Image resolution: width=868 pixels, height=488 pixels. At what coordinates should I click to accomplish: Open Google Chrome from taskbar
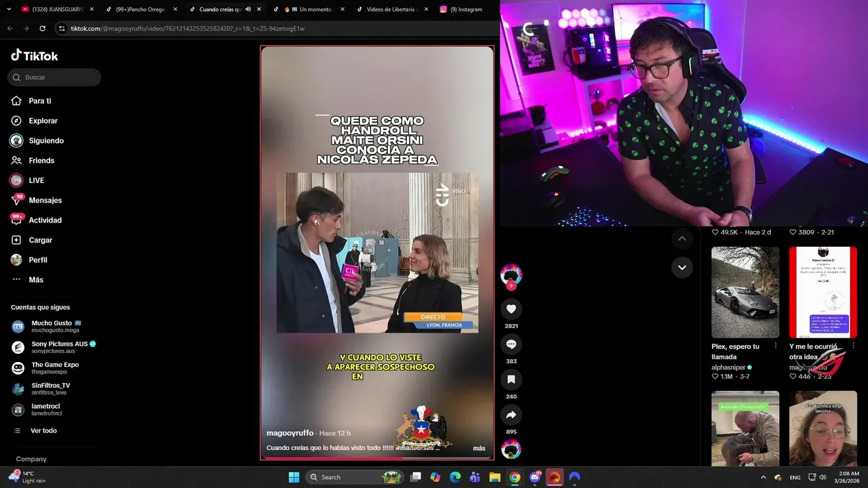(x=515, y=477)
